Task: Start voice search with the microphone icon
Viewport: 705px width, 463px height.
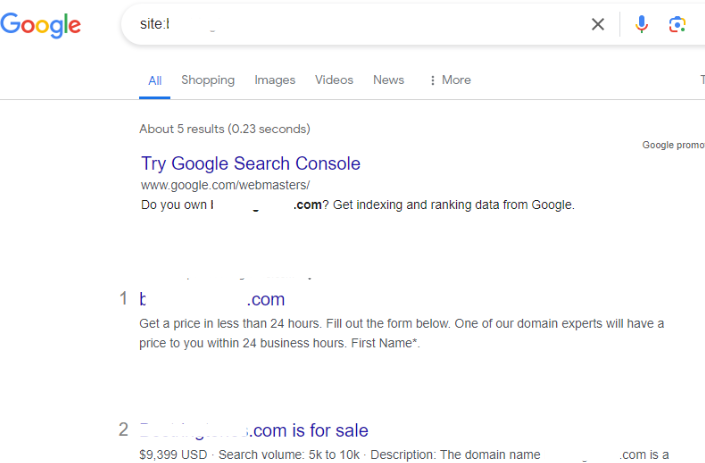Action: (642, 24)
